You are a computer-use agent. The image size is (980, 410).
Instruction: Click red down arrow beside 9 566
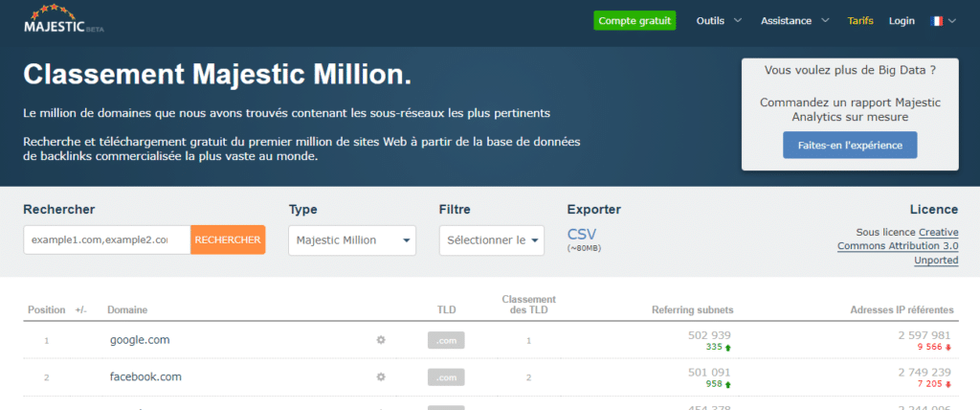coord(948,348)
